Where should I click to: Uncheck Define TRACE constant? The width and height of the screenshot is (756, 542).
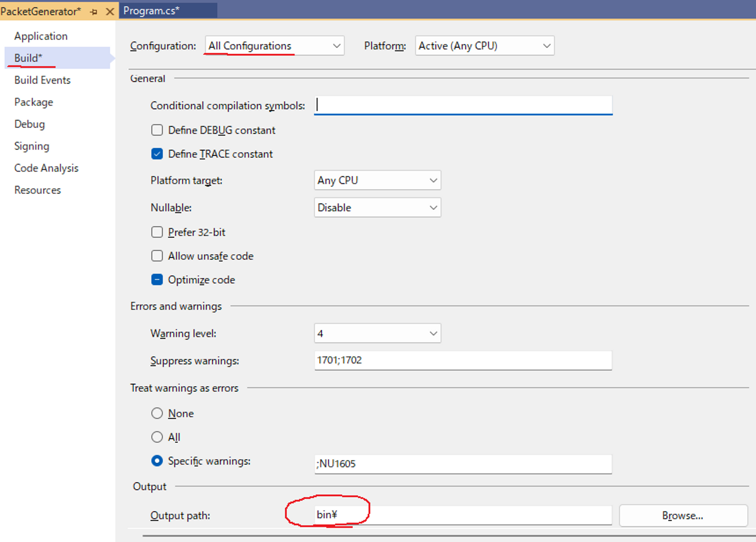(x=157, y=154)
